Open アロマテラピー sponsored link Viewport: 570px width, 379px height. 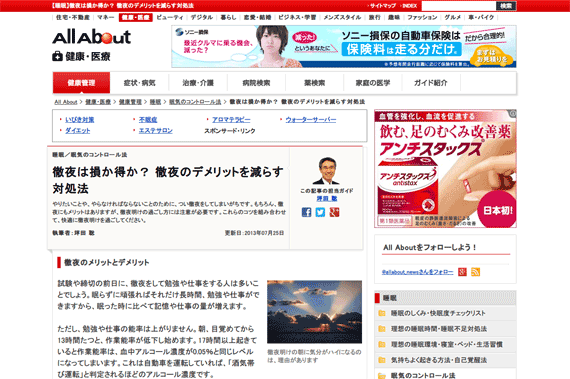(231, 120)
